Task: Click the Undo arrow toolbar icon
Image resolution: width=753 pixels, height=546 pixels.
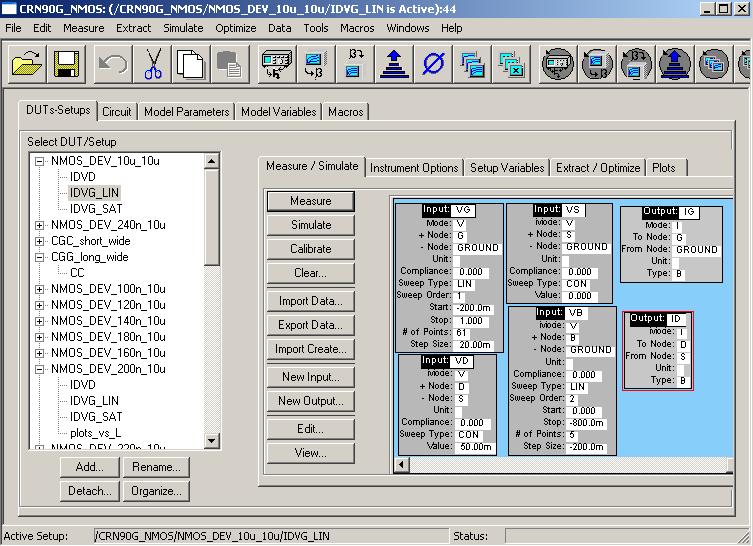Action: click(x=112, y=64)
